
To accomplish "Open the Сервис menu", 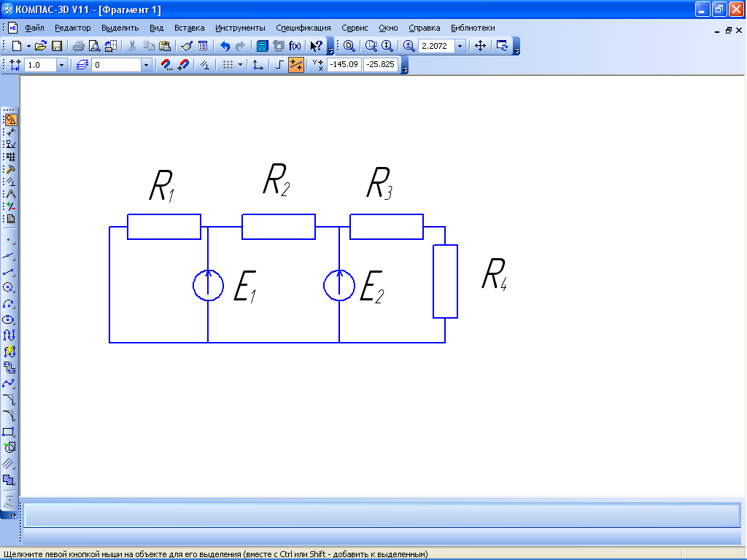I will pyautogui.click(x=355, y=28).
